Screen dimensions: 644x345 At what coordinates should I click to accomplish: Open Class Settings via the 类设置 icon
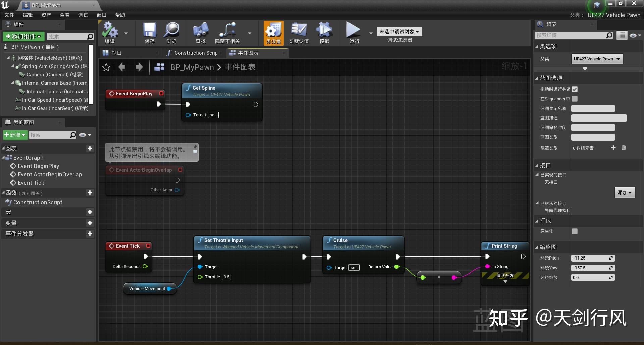(x=273, y=33)
